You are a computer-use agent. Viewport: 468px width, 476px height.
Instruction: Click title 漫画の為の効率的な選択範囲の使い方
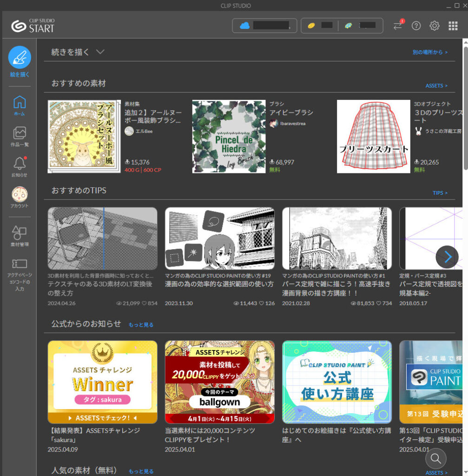(x=219, y=284)
